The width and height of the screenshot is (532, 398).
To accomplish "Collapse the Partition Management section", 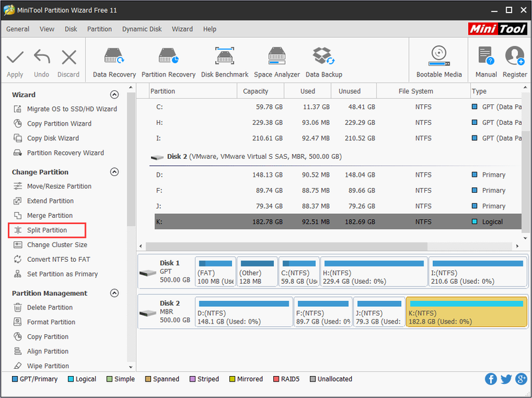I will point(114,293).
